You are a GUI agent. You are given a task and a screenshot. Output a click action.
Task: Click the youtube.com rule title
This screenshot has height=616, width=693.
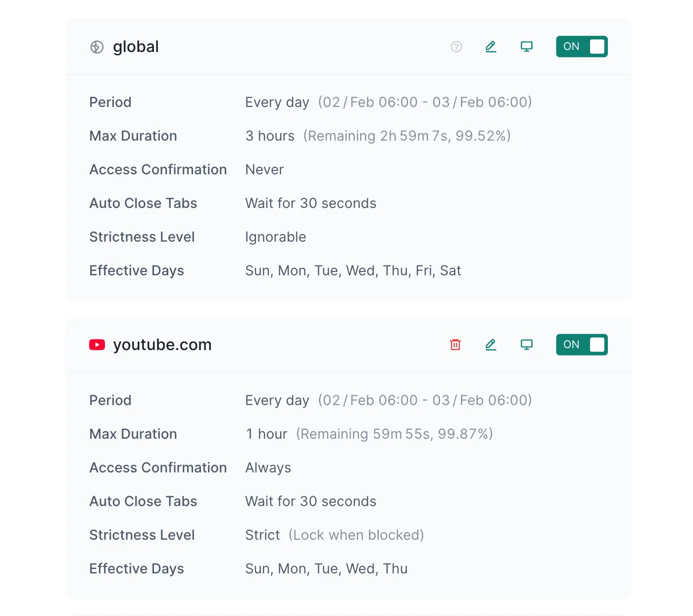[162, 345]
